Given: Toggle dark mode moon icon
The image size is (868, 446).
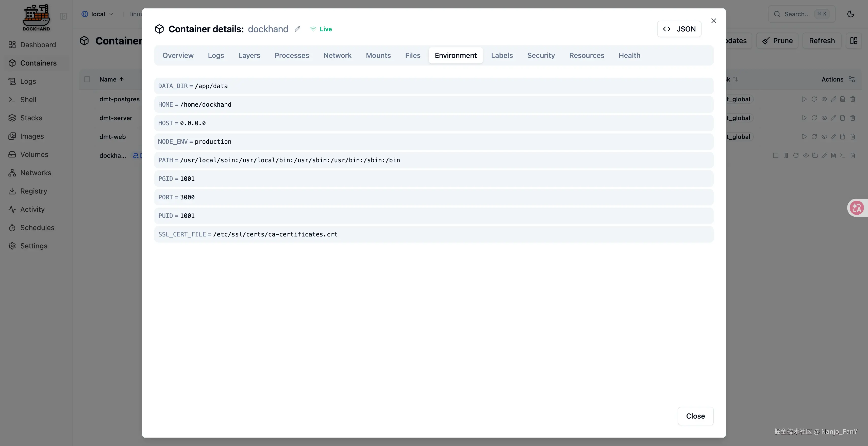Looking at the screenshot, I should tap(850, 14).
